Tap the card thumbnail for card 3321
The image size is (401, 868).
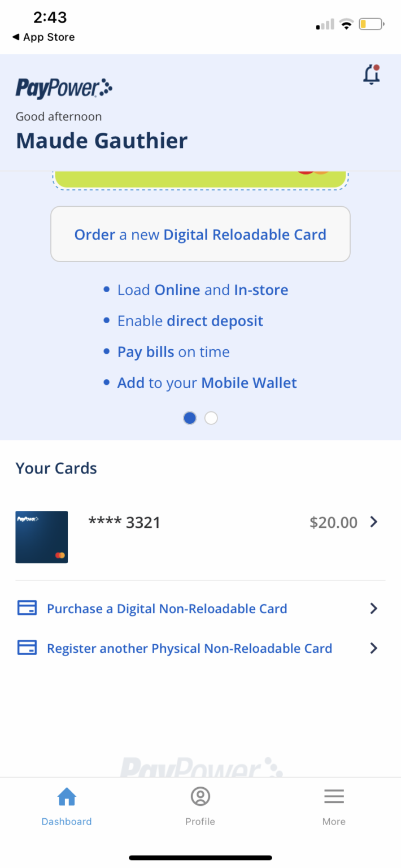pyautogui.click(x=41, y=537)
